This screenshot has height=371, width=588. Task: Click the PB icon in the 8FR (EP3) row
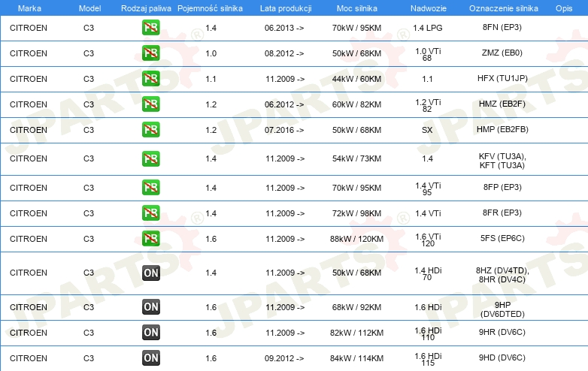click(x=151, y=213)
